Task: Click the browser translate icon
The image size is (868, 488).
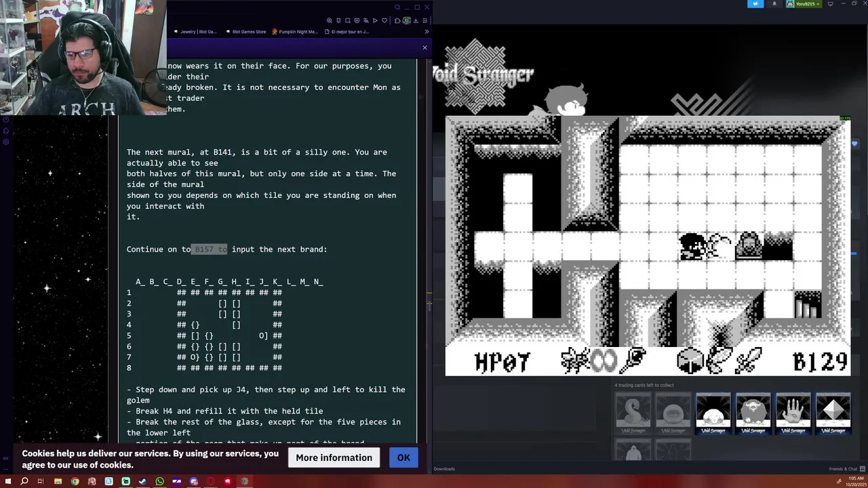Action: point(366,20)
